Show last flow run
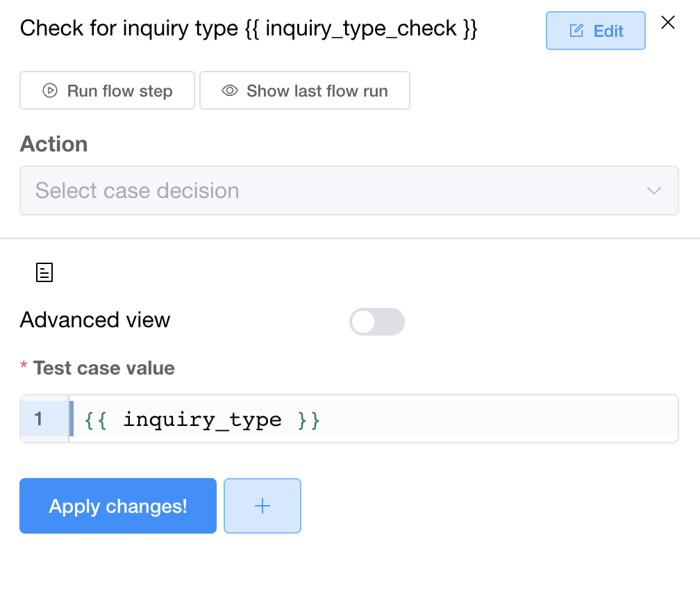This screenshot has height=592, width=700. 305,91
